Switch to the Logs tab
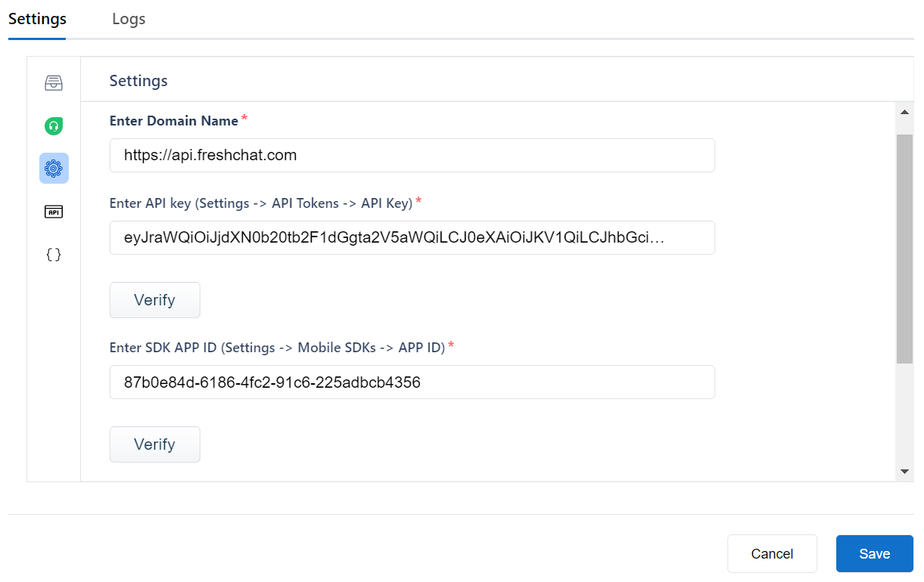Viewport: 924px width, 582px height. (129, 19)
